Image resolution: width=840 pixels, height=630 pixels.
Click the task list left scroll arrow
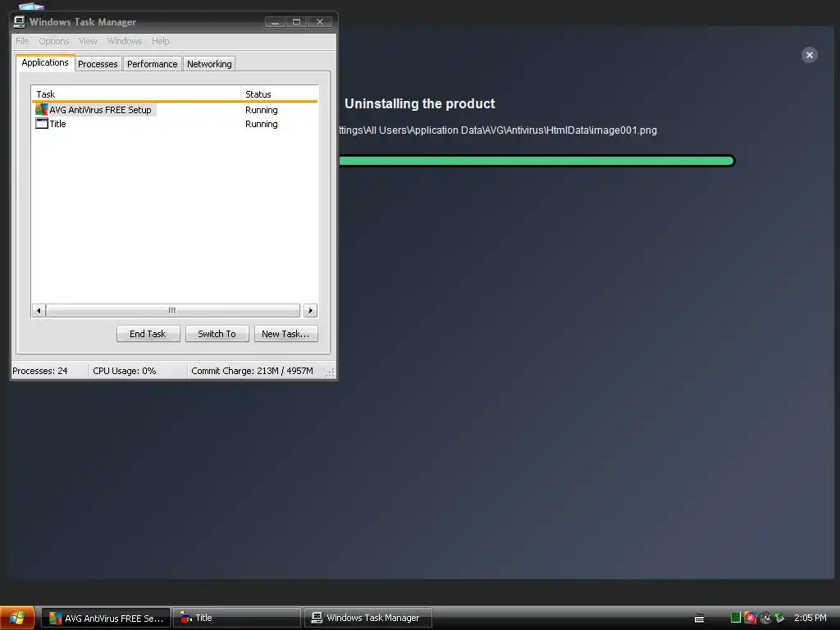click(x=39, y=311)
